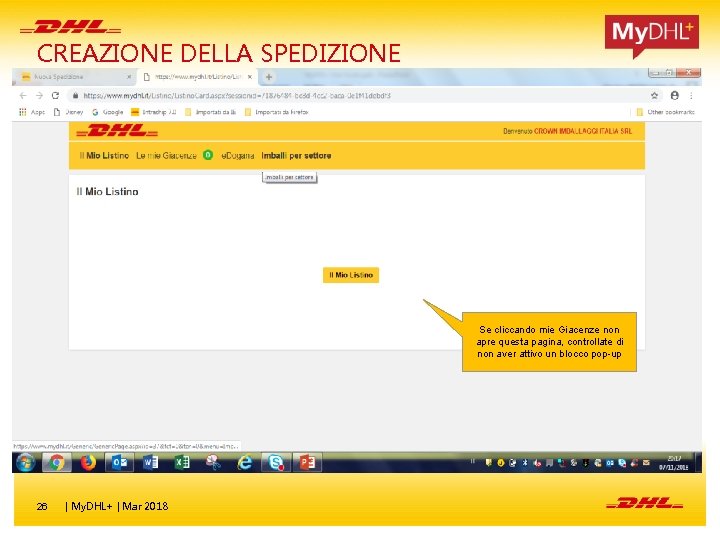Open the Disney bookmark
The height and width of the screenshot is (540, 720).
[x=68, y=112]
